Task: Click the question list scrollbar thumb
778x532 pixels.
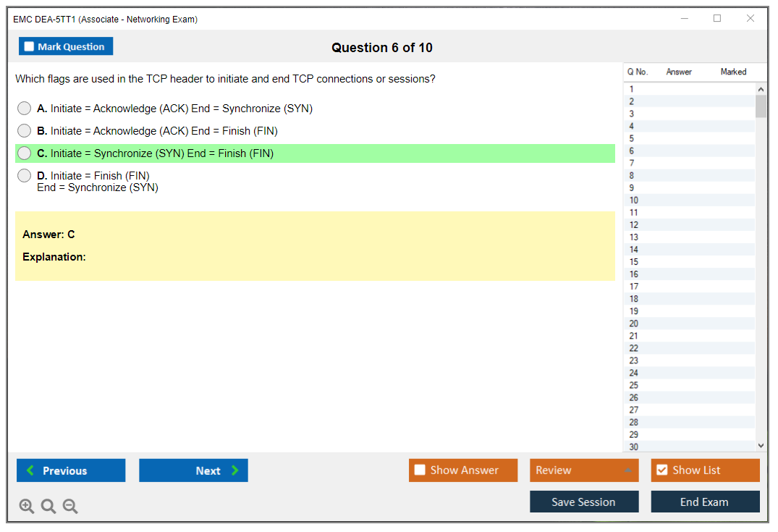Action: tap(761, 106)
